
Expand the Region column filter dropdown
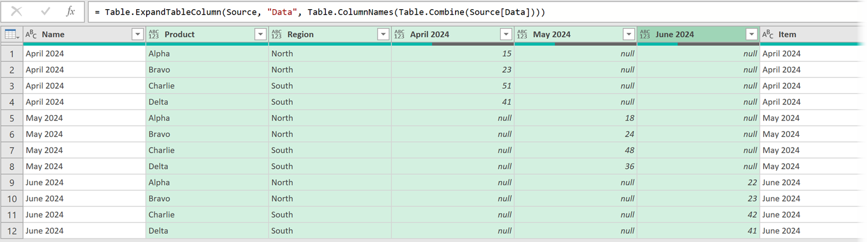tap(383, 35)
